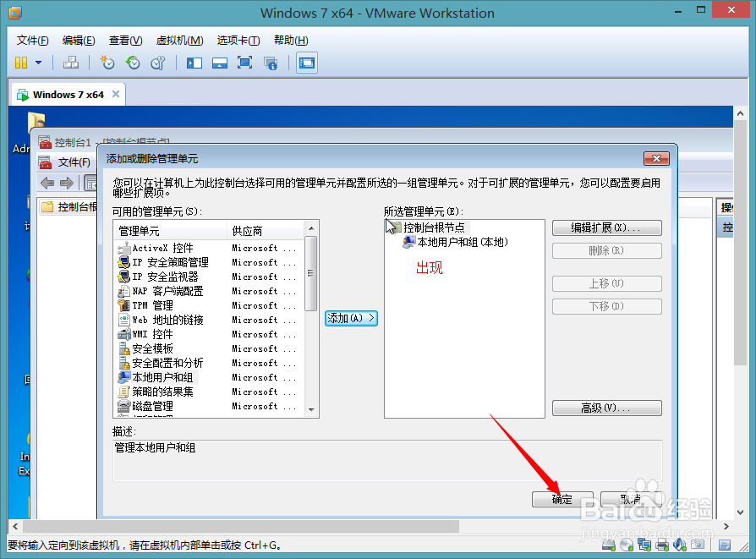Click back arrow in 控制台1 toolbar
756x559 pixels.
(47, 183)
